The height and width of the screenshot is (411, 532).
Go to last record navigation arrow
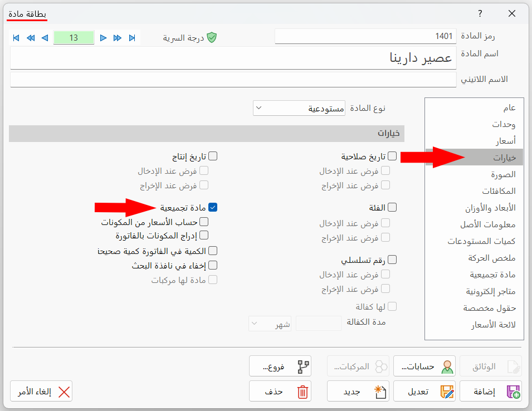tap(133, 38)
